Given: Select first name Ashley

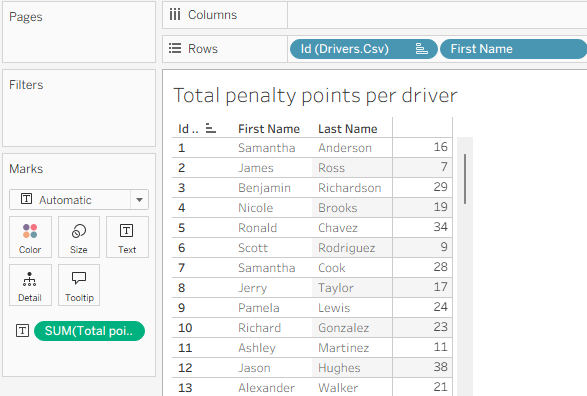Looking at the screenshot, I should click(x=257, y=348).
